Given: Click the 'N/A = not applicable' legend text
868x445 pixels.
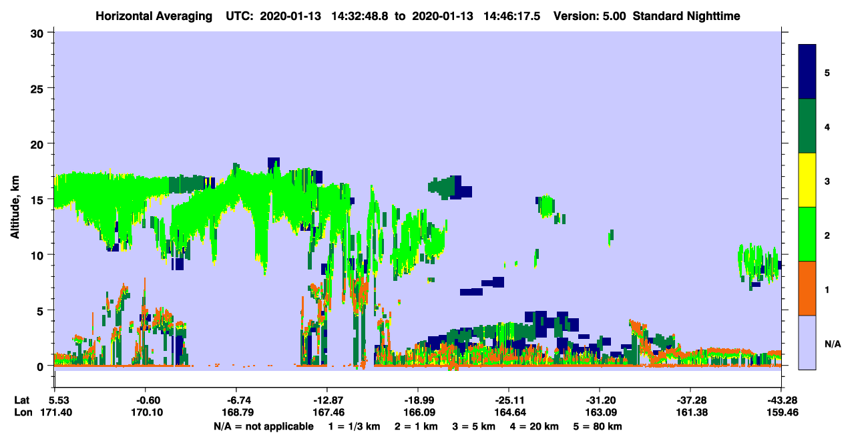Looking at the screenshot, I should (263, 426).
